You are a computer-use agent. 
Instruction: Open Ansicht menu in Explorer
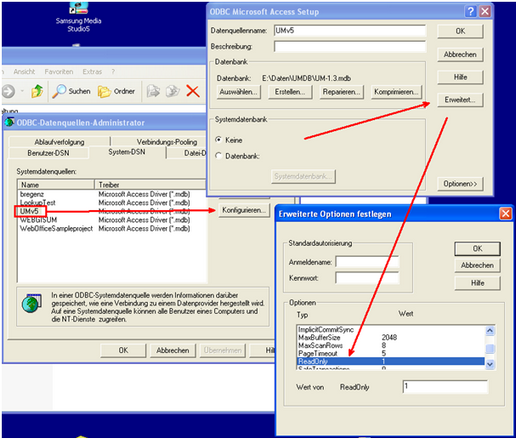(x=24, y=72)
